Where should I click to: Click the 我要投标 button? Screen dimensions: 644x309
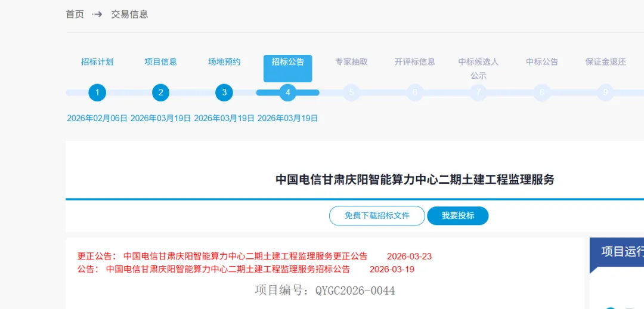tap(458, 216)
